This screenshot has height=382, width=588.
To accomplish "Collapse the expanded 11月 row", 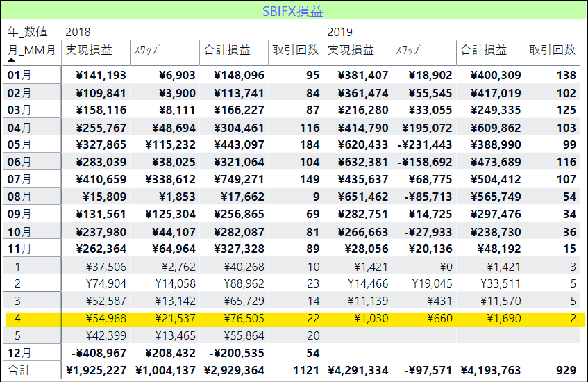I will (x=19, y=249).
